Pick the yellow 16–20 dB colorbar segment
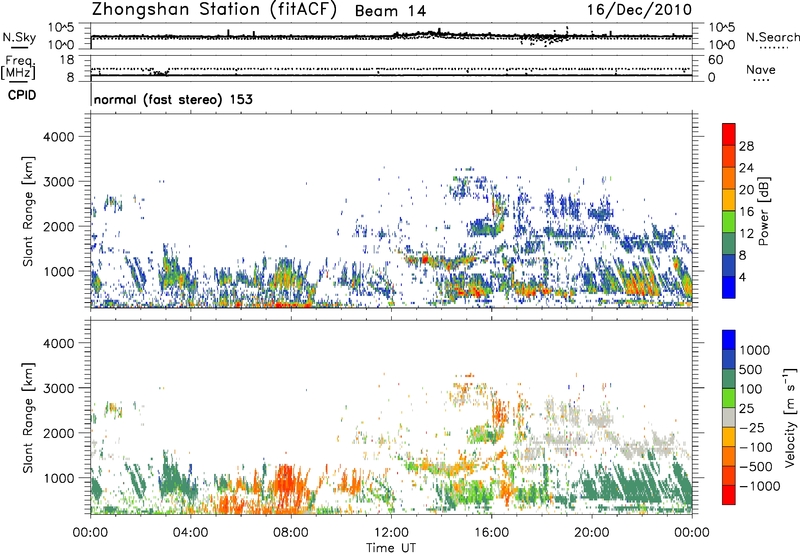The width and height of the screenshot is (800, 554). coord(729,200)
